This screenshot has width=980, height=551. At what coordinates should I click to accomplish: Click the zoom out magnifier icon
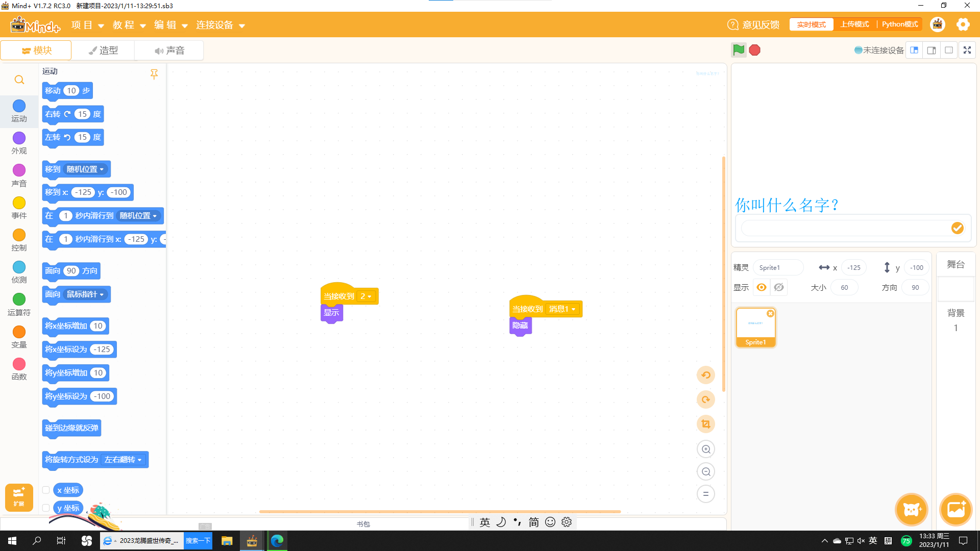[706, 472]
